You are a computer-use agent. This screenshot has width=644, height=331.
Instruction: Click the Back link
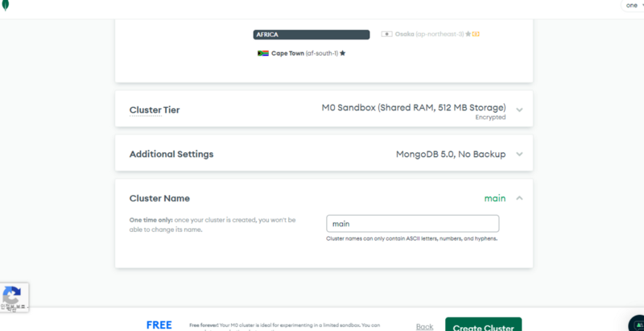pyautogui.click(x=425, y=327)
